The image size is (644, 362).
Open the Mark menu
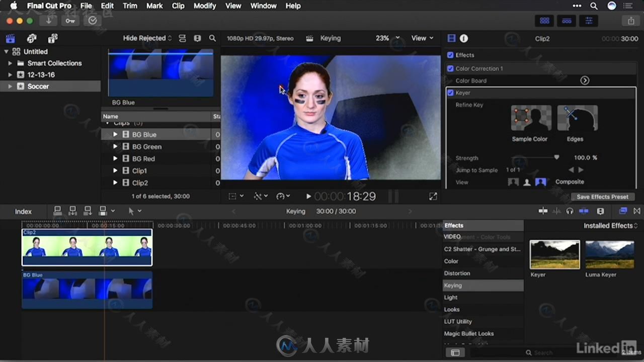click(x=154, y=6)
